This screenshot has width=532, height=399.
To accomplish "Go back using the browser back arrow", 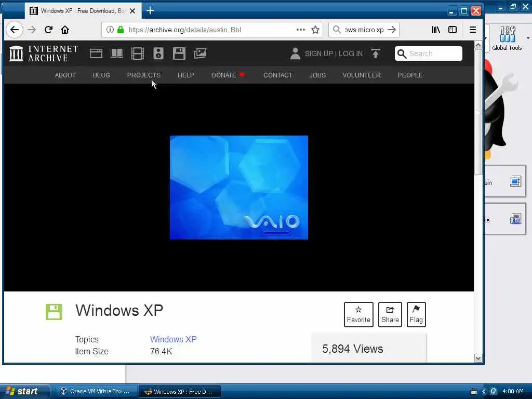I will pyautogui.click(x=15, y=30).
